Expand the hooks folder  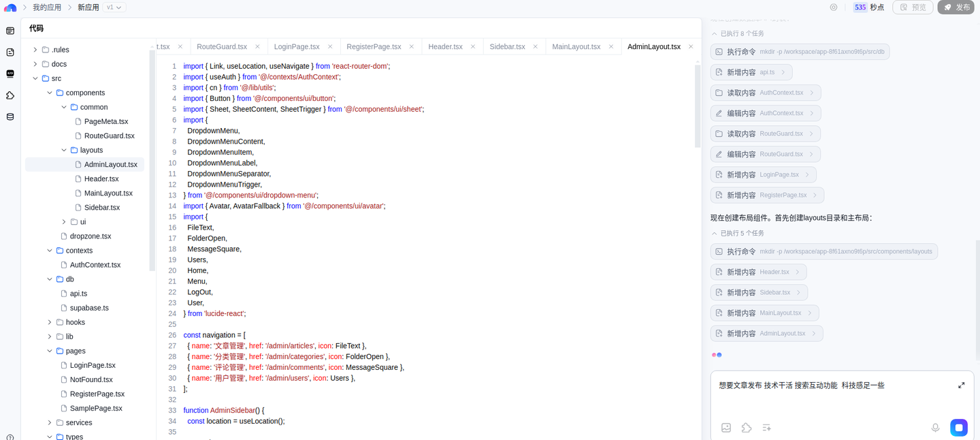pos(50,322)
